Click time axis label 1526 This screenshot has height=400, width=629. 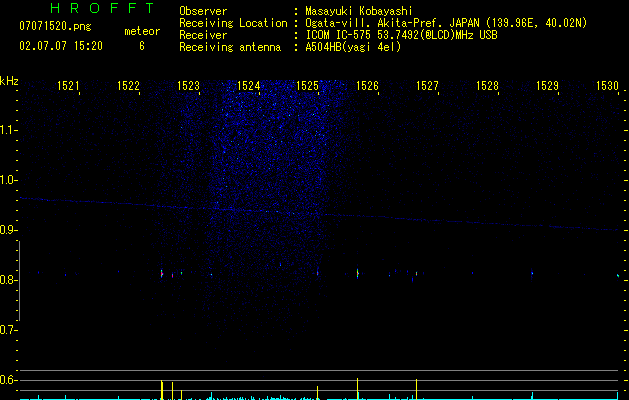(x=367, y=86)
